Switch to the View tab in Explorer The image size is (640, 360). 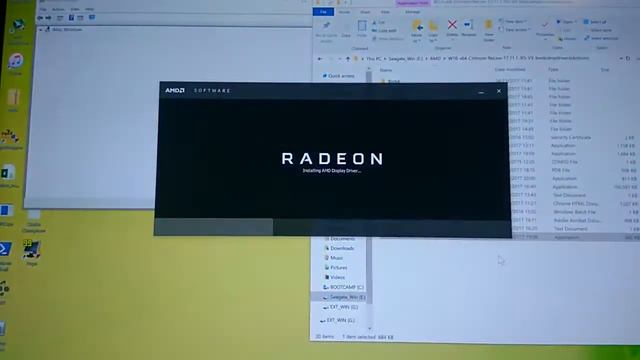coord(385,12)
